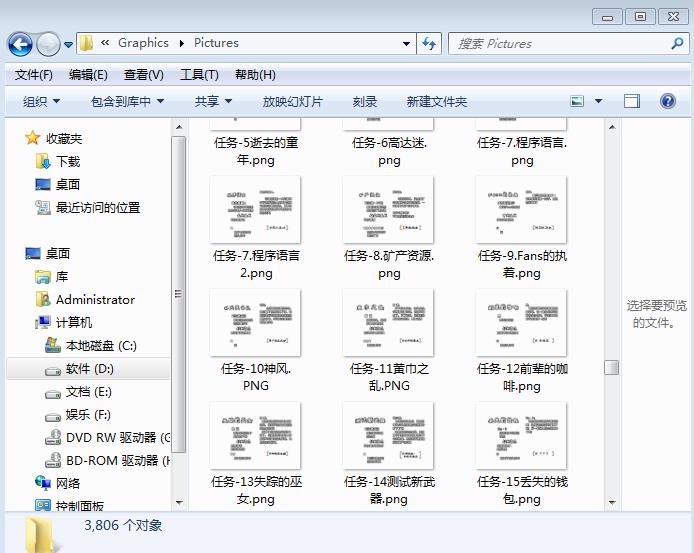694x553 pixels.
Task: Open the 包含到库中 dropdown
Action: [x=127, y=101]
